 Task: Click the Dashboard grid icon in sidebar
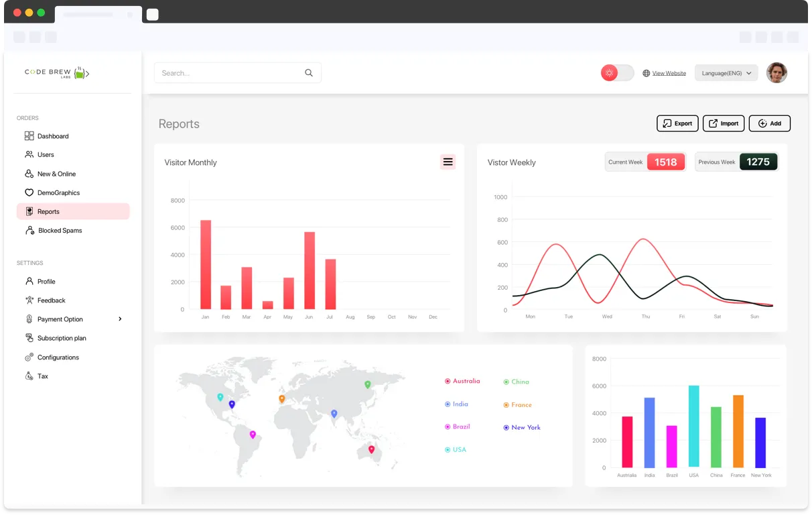coord(29,136)
